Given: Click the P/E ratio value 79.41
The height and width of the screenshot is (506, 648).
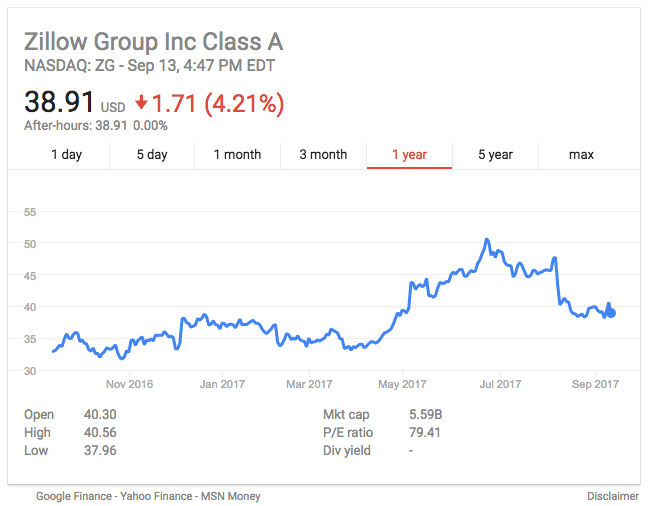Looking at the screenshot, I should click(x=423, y=432).
